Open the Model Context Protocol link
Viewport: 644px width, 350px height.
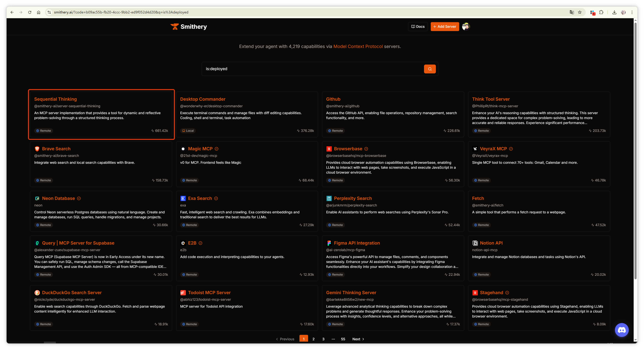point(358,46)
